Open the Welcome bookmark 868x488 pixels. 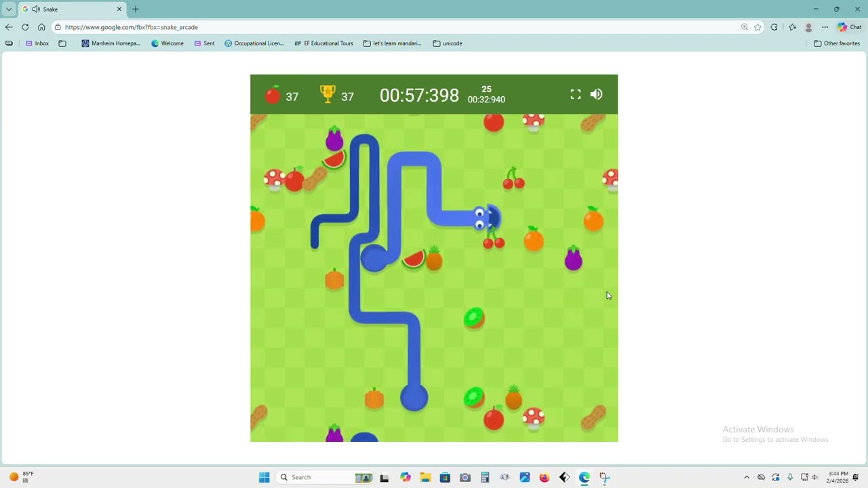click(x=167, y=43)
